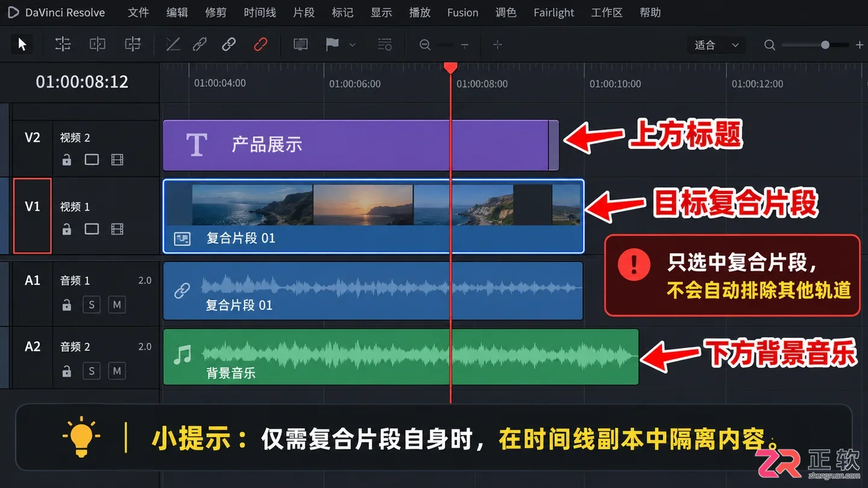This screenshot has width=868, height=488.
Task: Click the plus icon at far right
Action: click(860, 45)
